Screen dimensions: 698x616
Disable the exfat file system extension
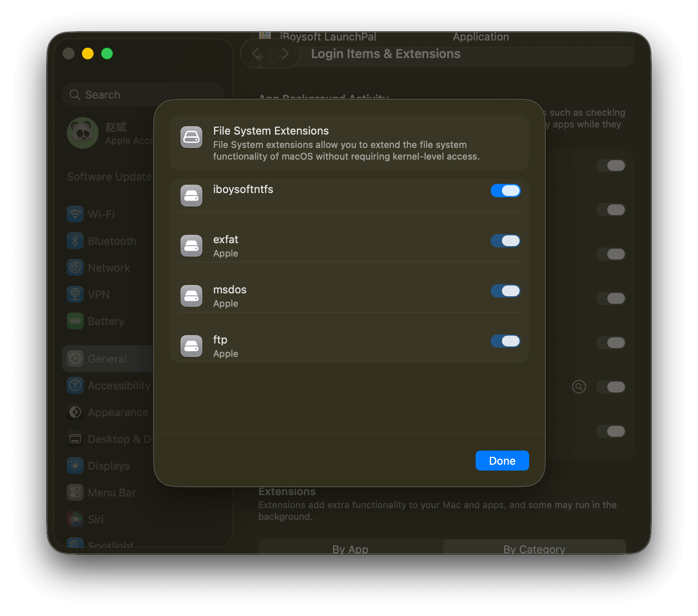click(505, 241)
